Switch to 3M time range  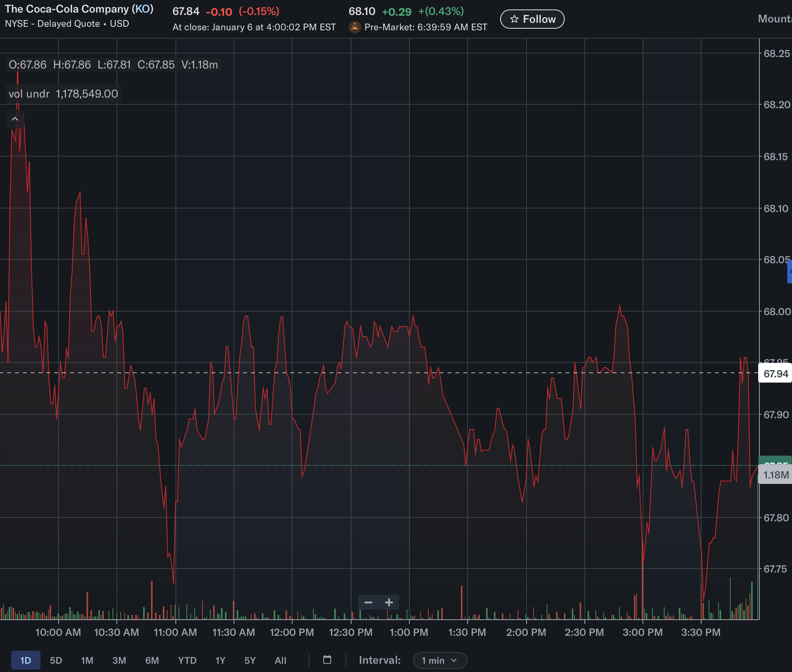(119, 660)
